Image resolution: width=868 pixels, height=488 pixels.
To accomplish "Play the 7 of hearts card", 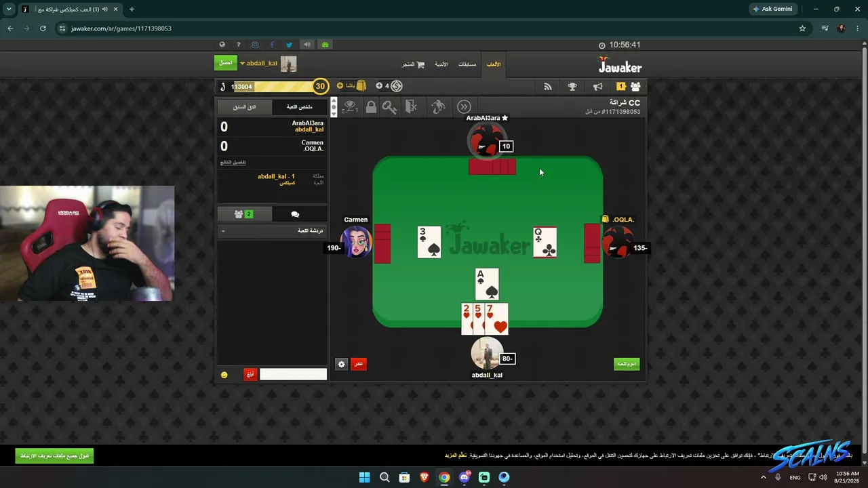I will pos(497,319).
